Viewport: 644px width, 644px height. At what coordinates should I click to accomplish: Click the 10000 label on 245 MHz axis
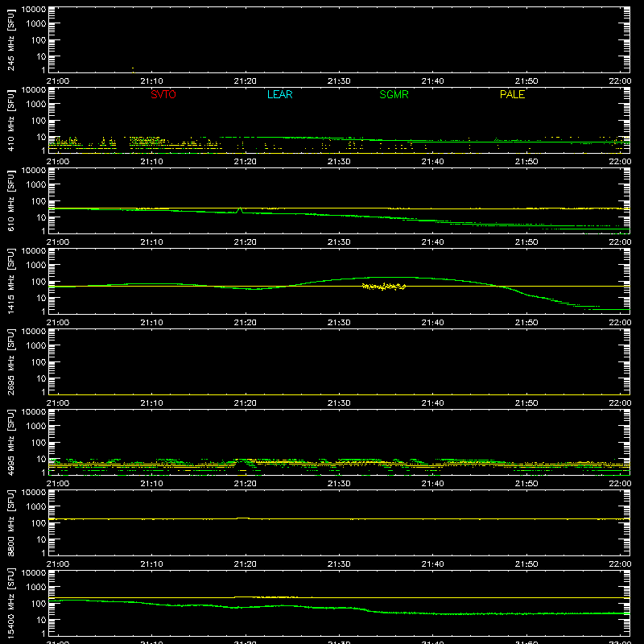(x=34, y=10)
